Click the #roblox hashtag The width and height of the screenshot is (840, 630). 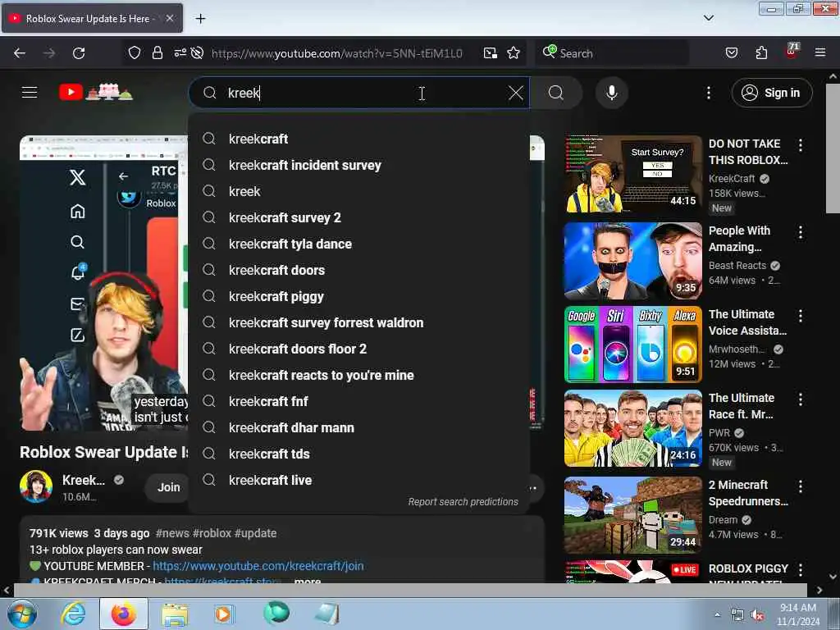coord(212,533)
